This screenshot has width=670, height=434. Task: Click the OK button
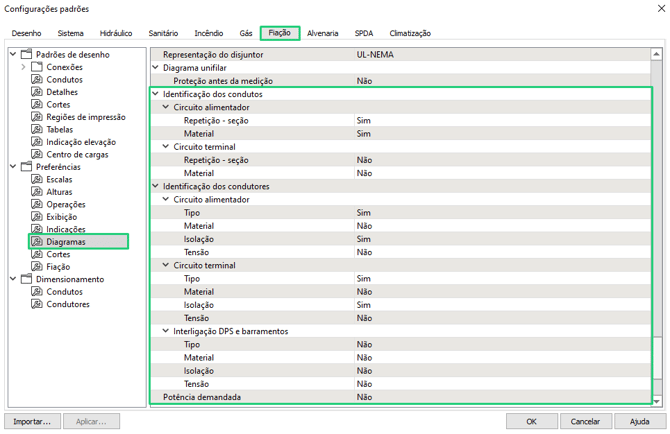pyautogui.click(x=531, y=421)
